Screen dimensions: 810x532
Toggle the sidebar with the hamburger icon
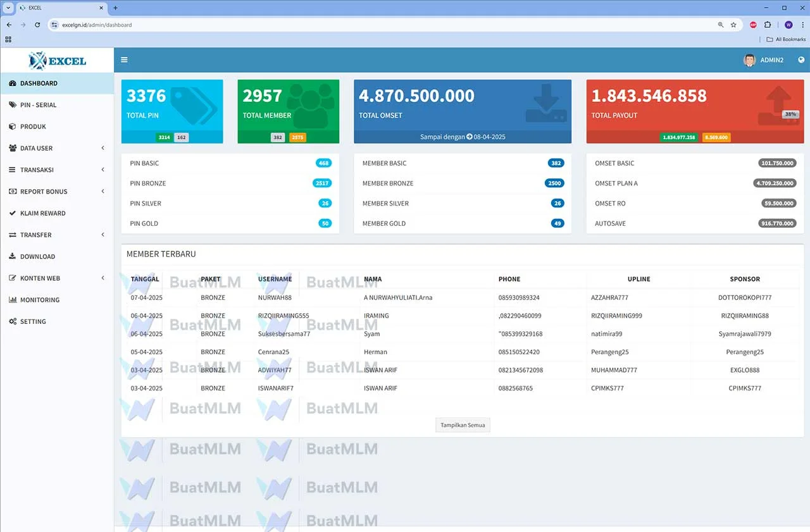click(124, 59)
